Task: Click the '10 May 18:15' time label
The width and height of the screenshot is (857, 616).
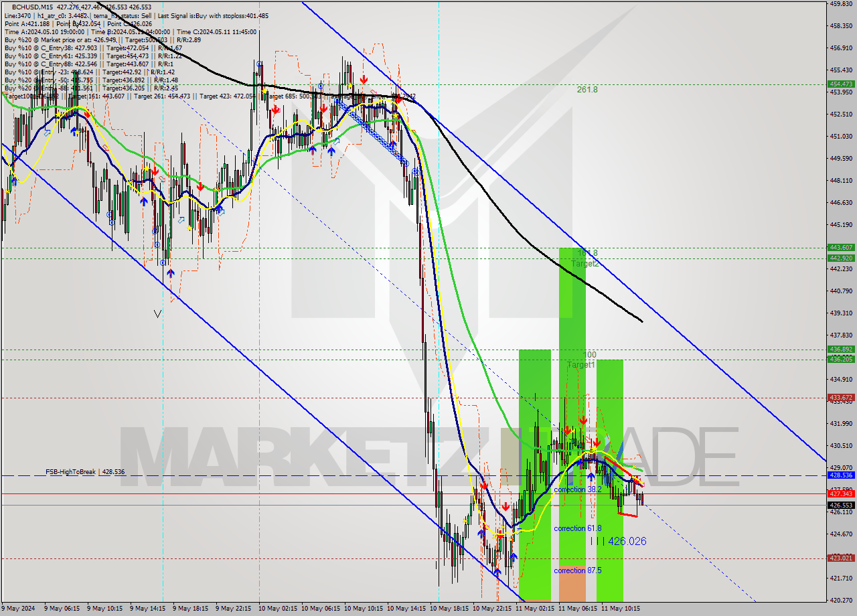Action: pyautogui.click(x=451, y=609)
